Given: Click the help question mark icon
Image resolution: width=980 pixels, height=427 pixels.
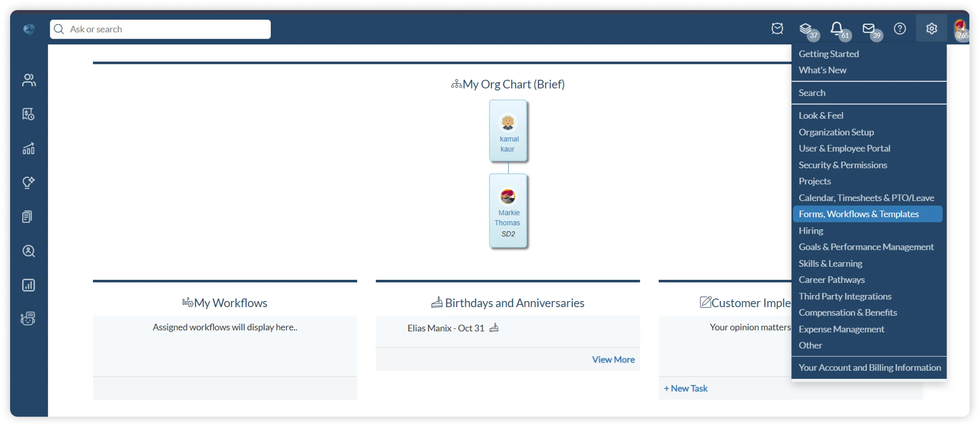Looking at the screenshot, I should (x=900, y=29).
